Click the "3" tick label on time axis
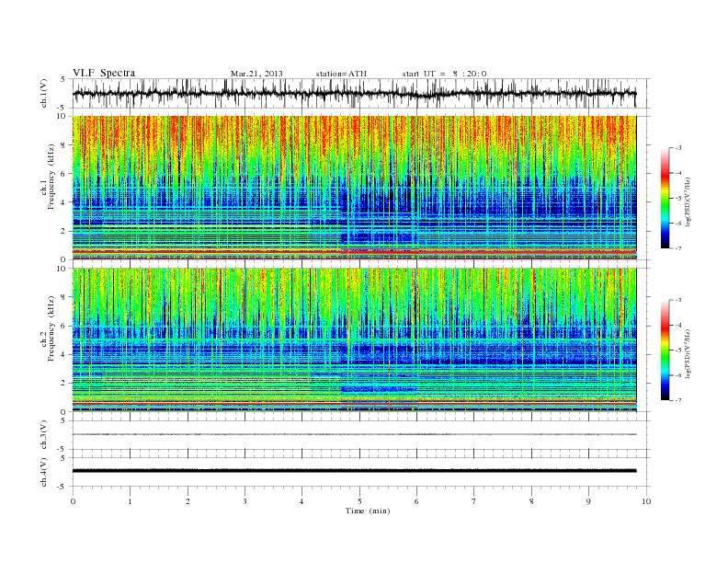Image resolution: width=728 pixels, height=563 pixels. click(x=245, y=501)
